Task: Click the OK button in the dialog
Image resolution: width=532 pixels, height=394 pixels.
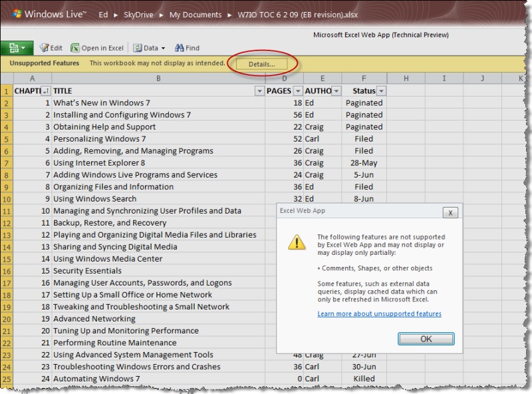Action: 426,339
